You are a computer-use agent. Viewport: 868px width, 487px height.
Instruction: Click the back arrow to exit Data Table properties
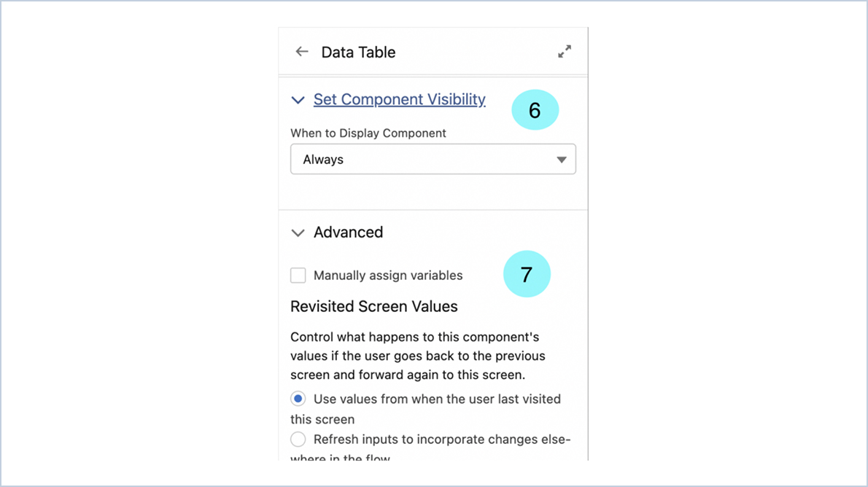click(301, 52)
